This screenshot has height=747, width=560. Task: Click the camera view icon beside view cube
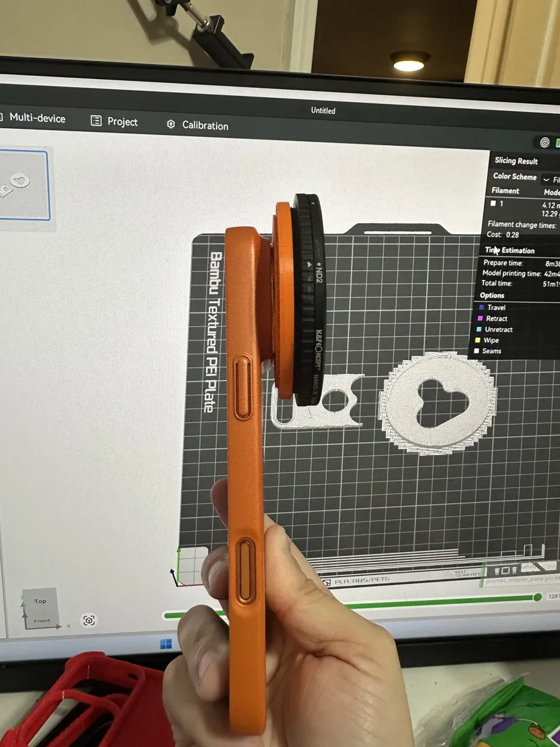point(90,620)
